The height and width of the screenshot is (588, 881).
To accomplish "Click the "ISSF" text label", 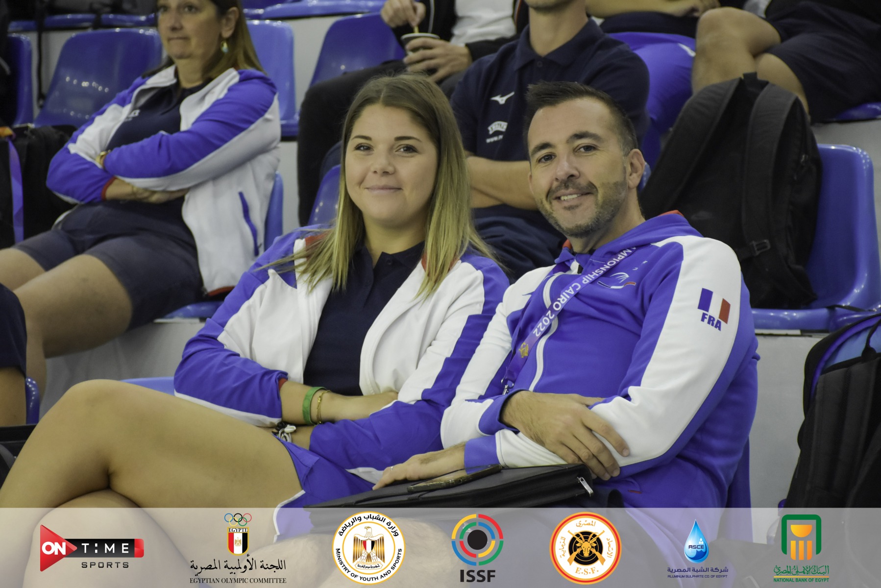I will coord(477,574).
